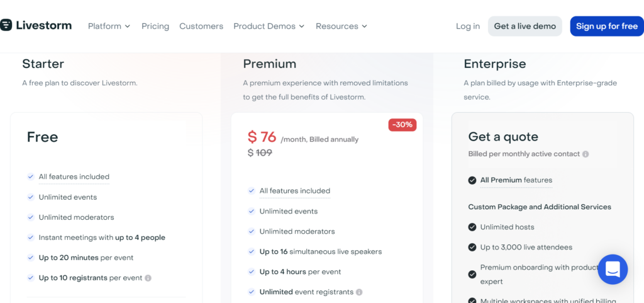Click Premium's Unlimited events text
The image size is (644, 303).
289,211
